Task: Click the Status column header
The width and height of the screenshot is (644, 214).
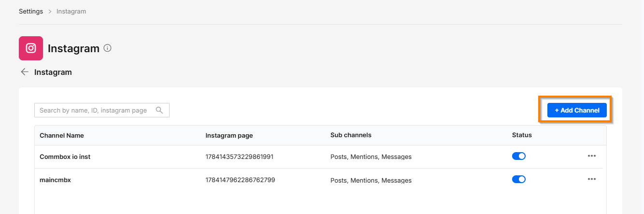Action: 522,135
